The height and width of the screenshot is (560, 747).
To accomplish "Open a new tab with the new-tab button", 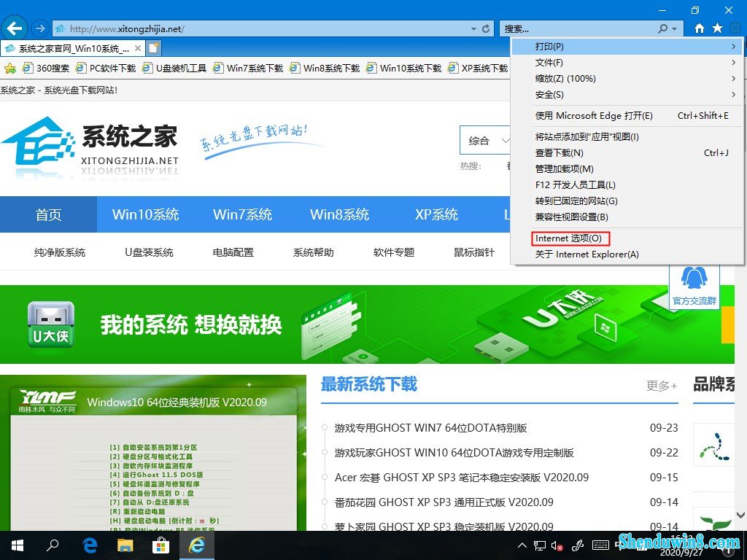I will point(153,48).
